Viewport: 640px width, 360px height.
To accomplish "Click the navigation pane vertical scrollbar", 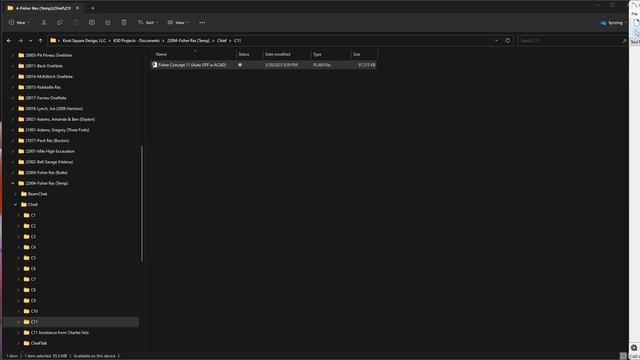I will coord(142,203).
